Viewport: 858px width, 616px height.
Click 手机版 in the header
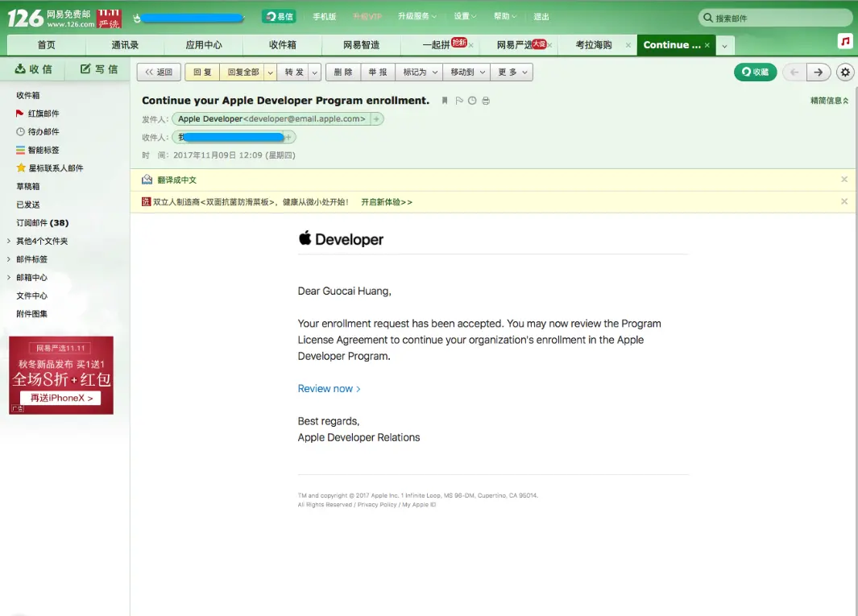[x=324, y=16]
